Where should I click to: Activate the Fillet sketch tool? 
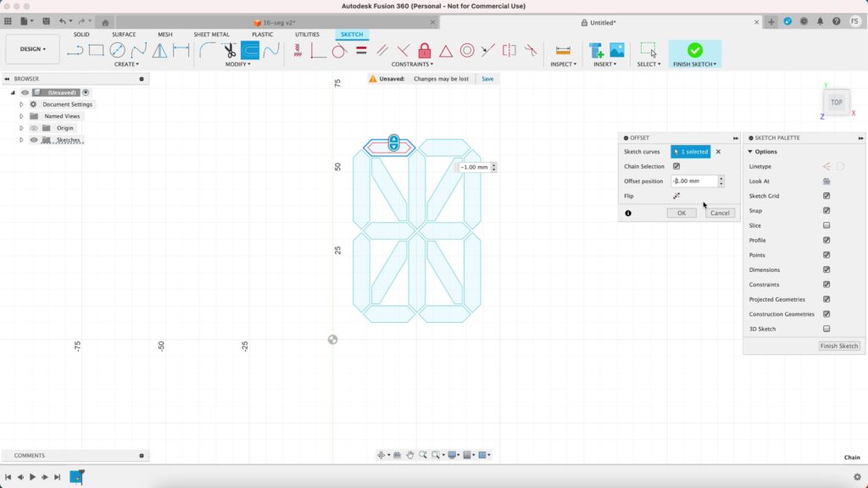(207, 51)
